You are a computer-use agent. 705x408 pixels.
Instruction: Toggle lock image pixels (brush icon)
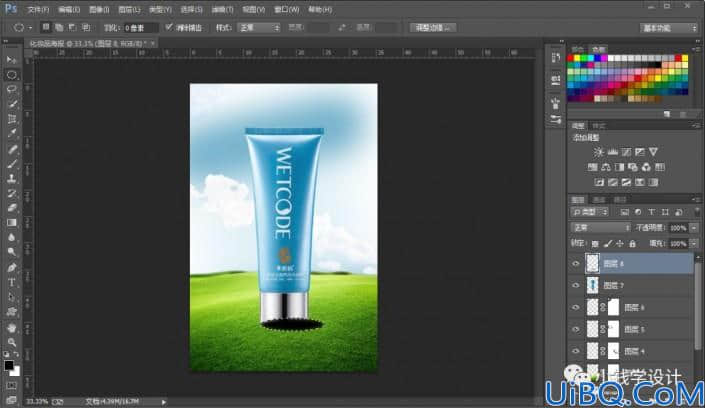(x=607, y=244)
